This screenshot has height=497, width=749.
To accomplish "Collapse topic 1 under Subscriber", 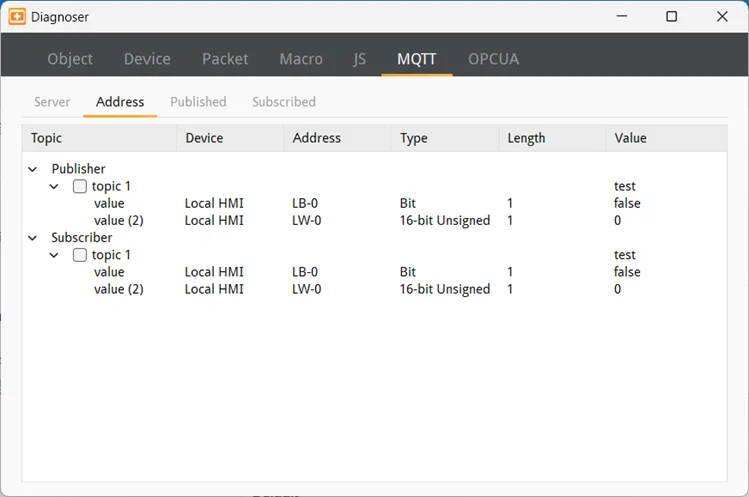I will tap(54, 255).
